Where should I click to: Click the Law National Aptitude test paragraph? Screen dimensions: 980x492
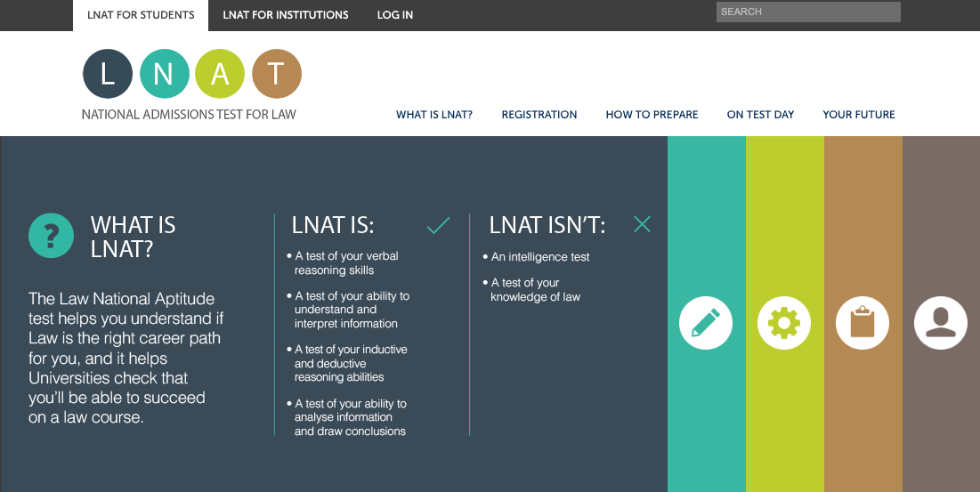[126, 358]
